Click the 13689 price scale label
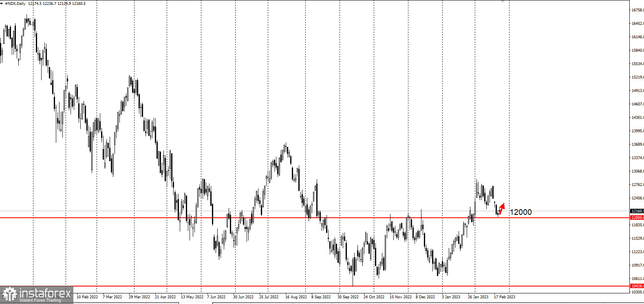 pyautogui.click(x=638, y=144)
